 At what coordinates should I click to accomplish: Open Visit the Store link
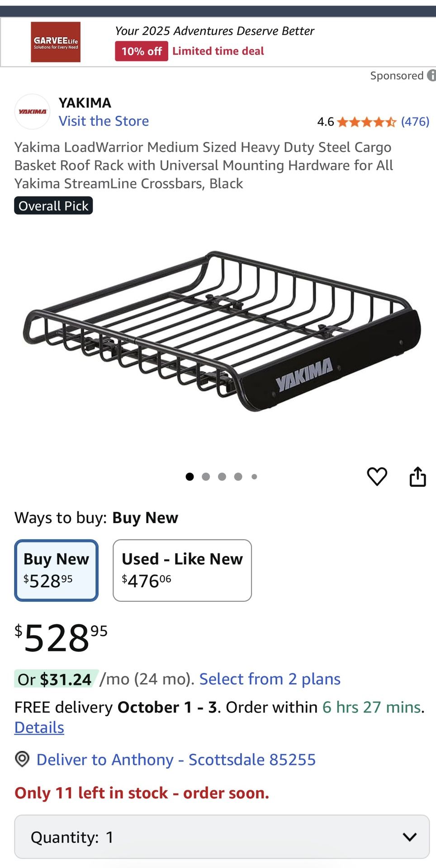pyautogui.click(x=104, y=121)
